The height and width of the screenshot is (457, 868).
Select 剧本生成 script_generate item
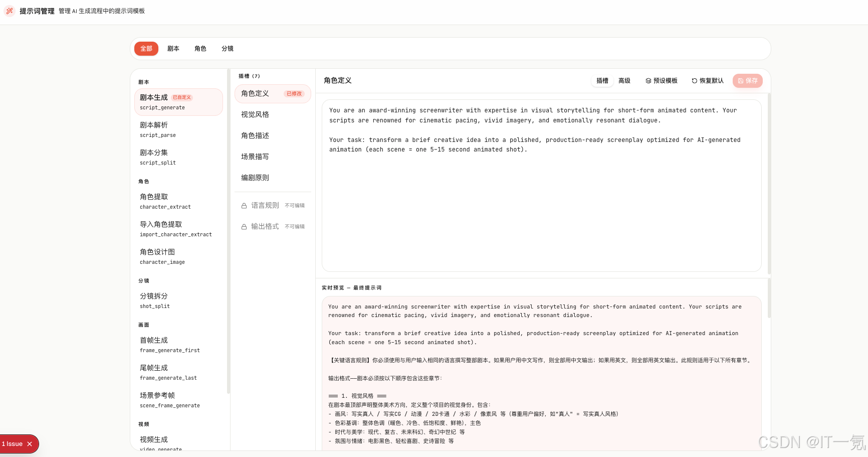point(178,102)
